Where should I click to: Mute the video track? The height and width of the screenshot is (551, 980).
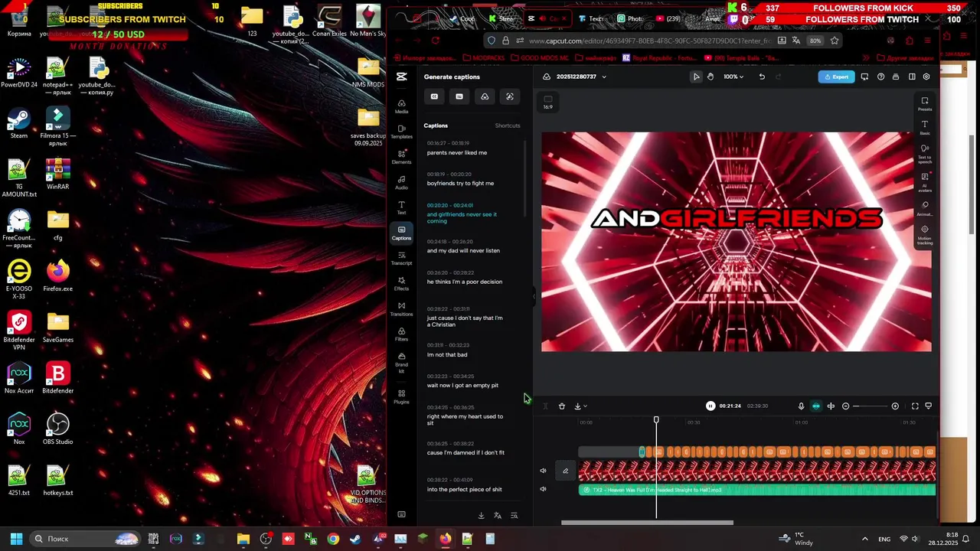tap(544, 471)
